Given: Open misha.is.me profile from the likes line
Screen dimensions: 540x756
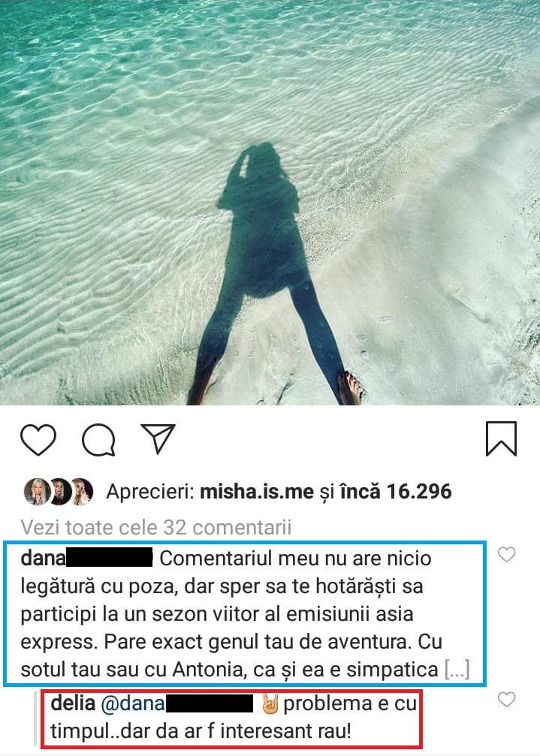Looking at the screenshot, I should (x=257, y=491).
